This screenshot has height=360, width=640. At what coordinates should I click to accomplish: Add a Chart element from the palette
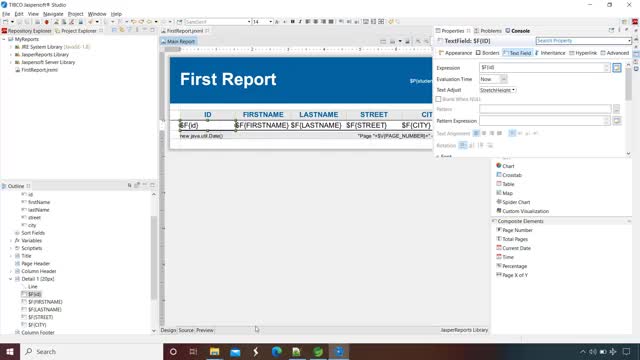click(x=505, y=166)
